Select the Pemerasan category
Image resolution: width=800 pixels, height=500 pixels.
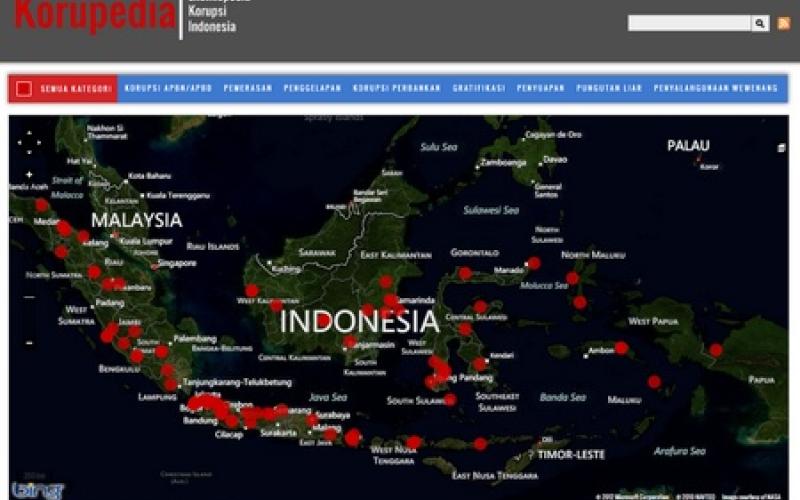pos(247,88)
